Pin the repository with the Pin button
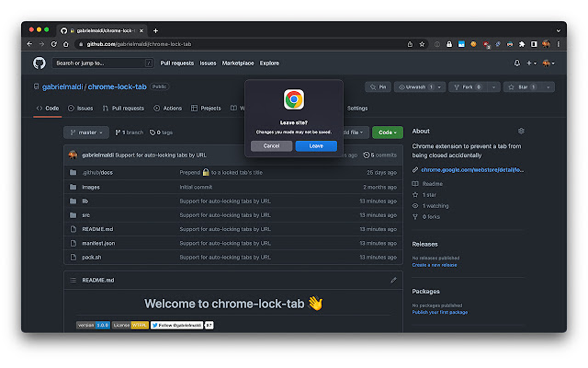588x368 pixels. coord(378,86)
